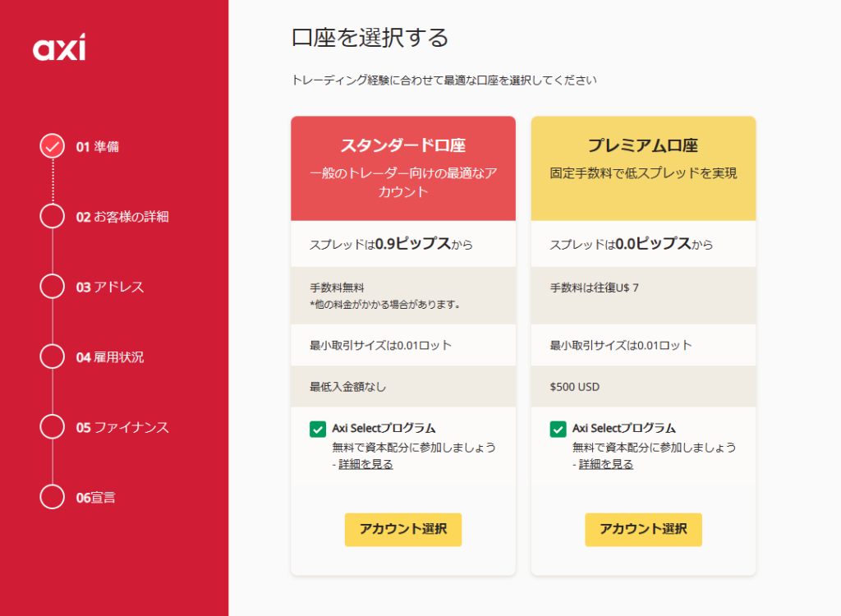Select the 06宣言 step label
This screenshot has width=841, height=616.
pos(95,498)
